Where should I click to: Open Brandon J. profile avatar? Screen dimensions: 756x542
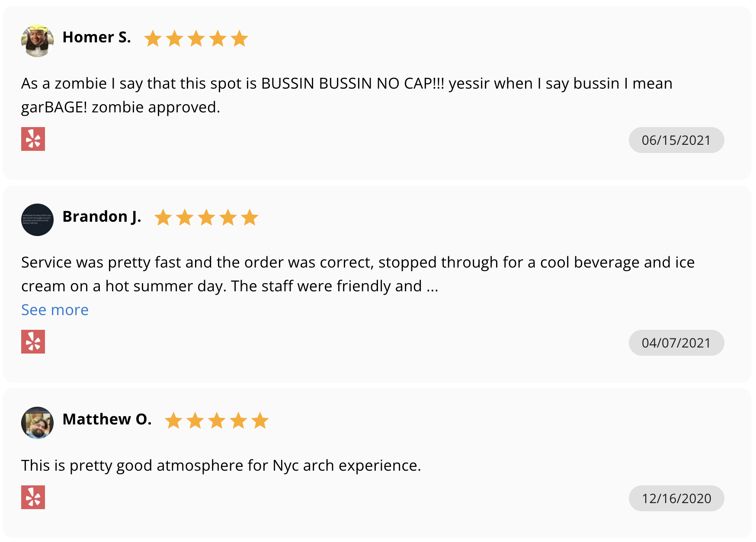tap(37, 220)
